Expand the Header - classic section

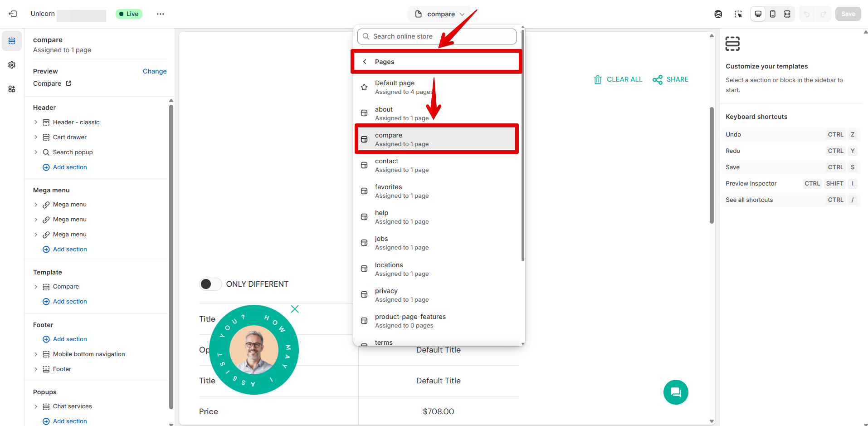(36, 122)
